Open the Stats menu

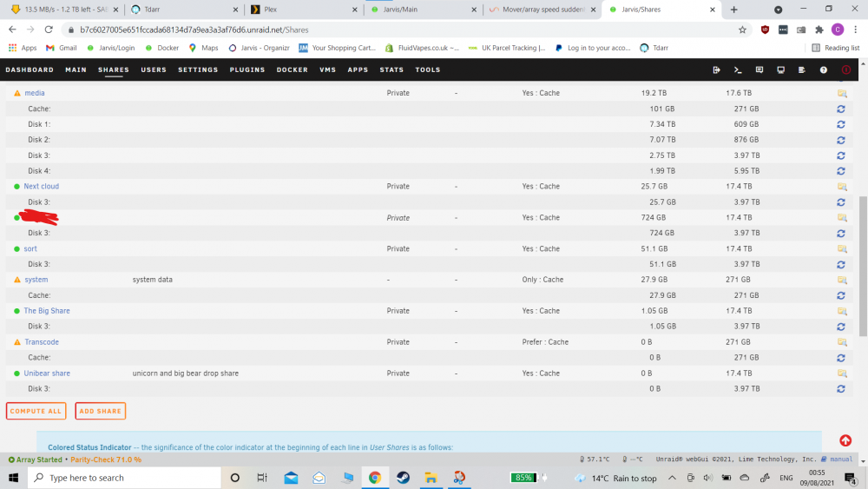pos(391,69)
